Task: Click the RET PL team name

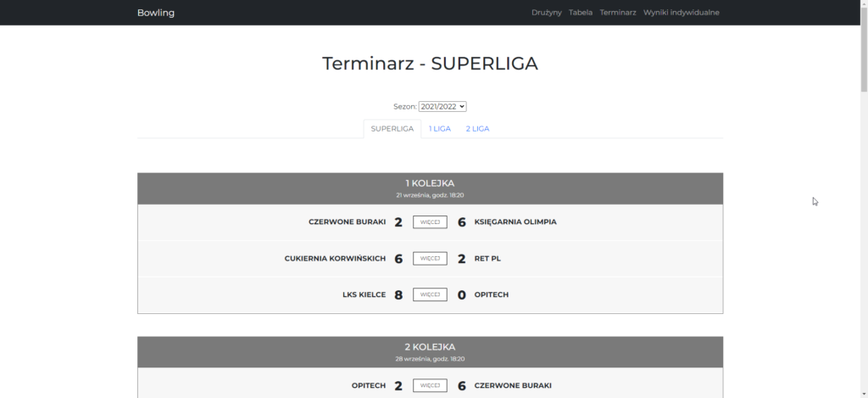Action: 487,258
